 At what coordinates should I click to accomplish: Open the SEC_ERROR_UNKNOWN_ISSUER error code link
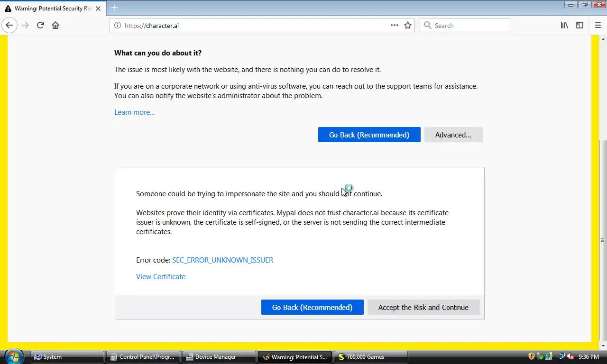[222, 260]
